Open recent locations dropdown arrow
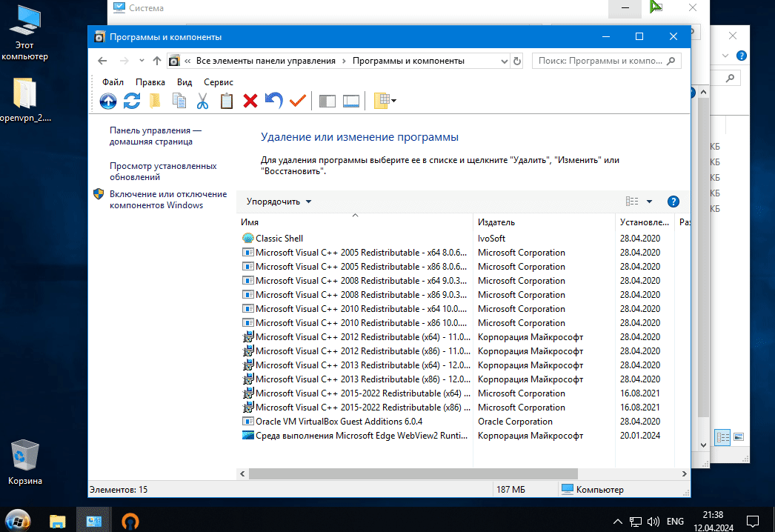The image size is (775, 532). pos(142,61)
